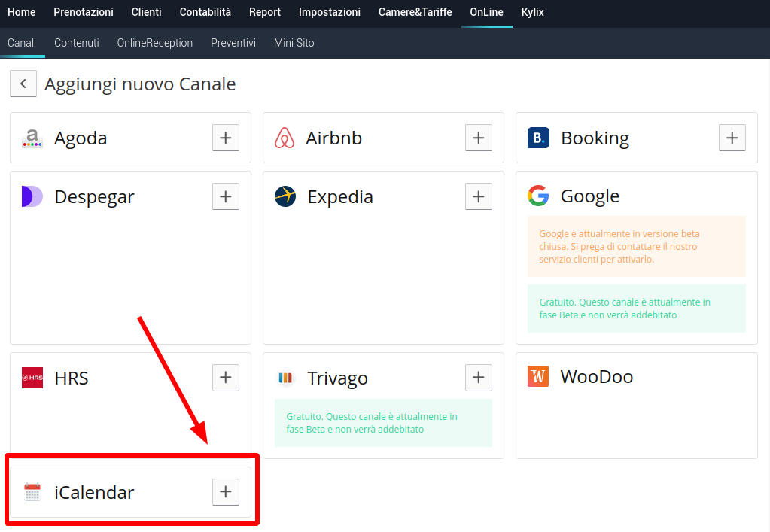Open the Clienti menu
Viewport: 770px width, 532px height.
[x=146, y=12]
